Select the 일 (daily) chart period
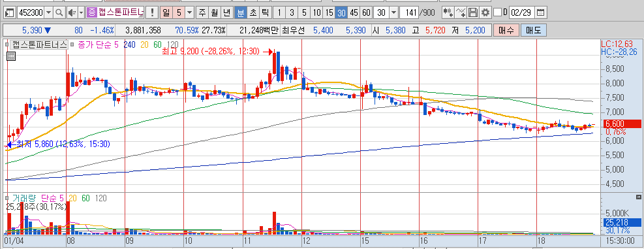644x249 pixels. [x=166, y=13]
